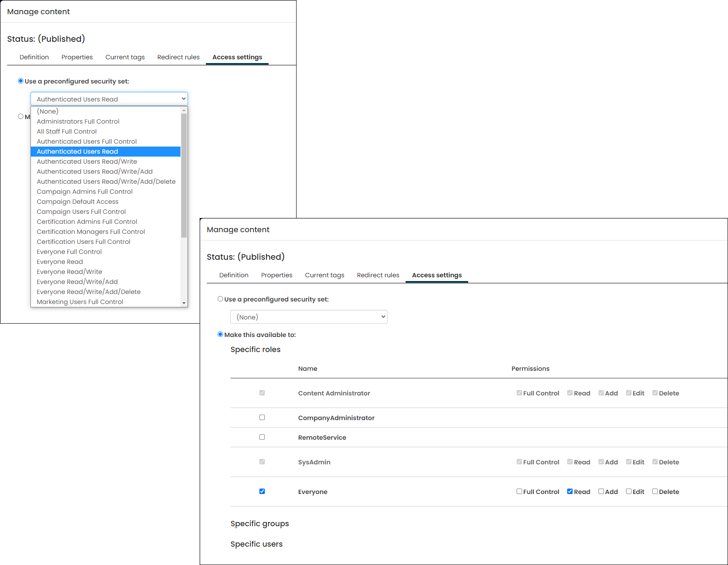Open Current tags tab in back window
728x565 pixels.
click(x=125, y=57)
